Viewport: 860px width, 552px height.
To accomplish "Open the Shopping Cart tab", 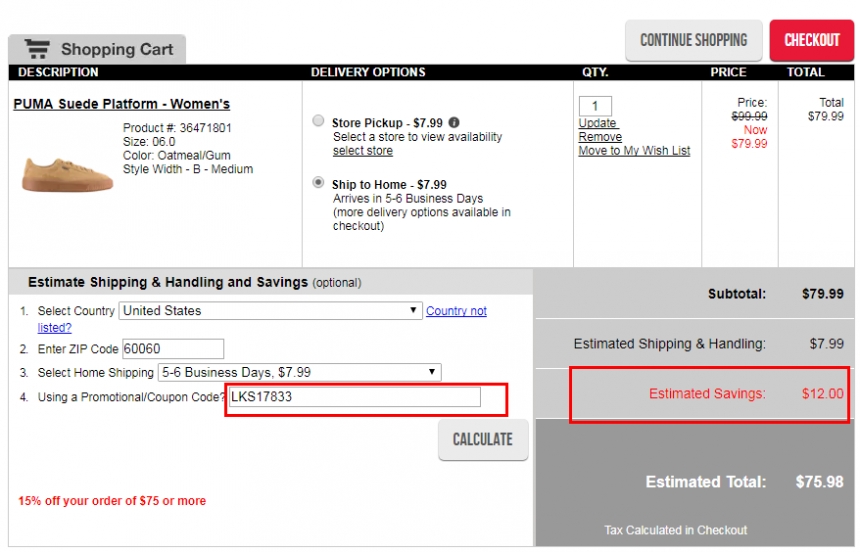I will tap(97, 49).
